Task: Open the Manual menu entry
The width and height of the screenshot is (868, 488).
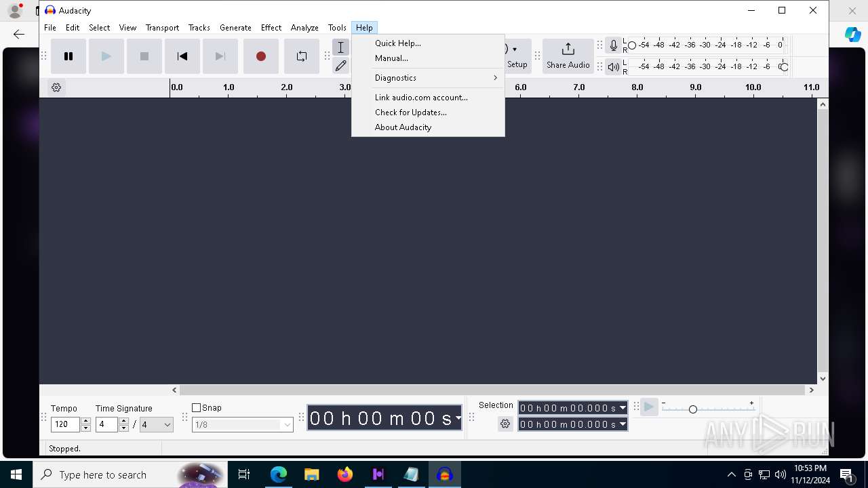Action: 428,58
